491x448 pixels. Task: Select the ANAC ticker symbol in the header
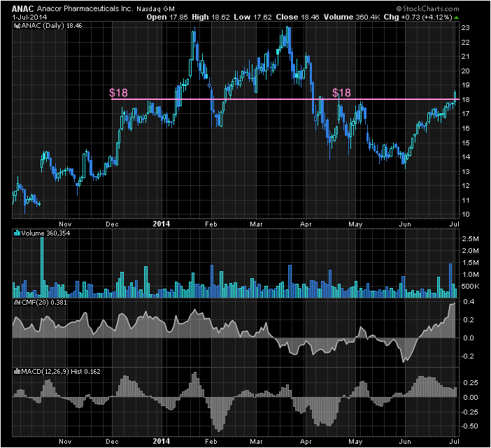point(23,9)
